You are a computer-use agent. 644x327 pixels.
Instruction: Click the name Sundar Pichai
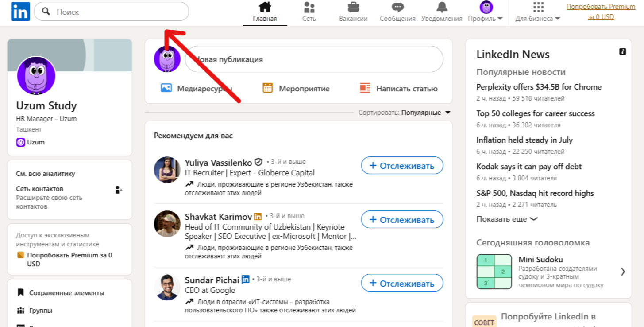click(212, 280)
